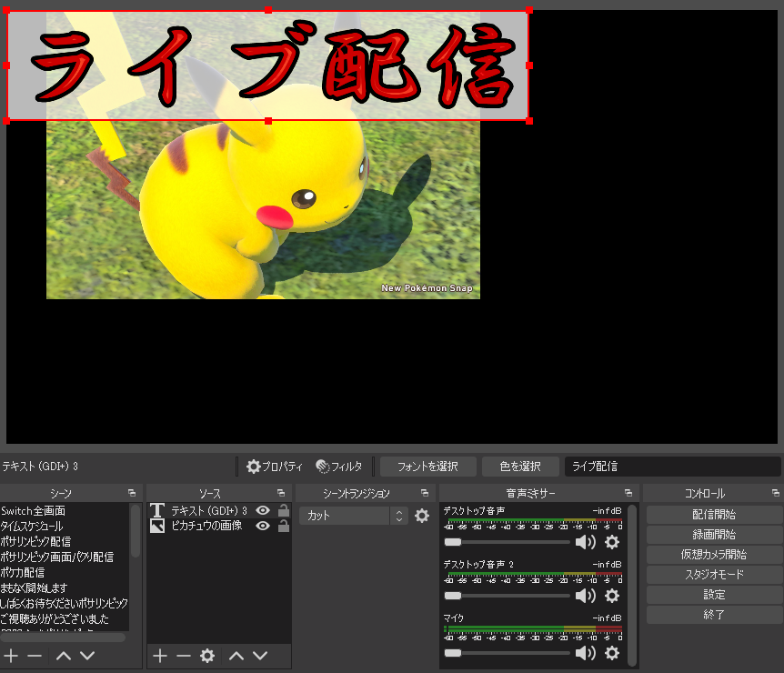The width and height of the screenshot is (784, 673).
Task: Click the マイク volume slider
Action: (x=507, y=653)
